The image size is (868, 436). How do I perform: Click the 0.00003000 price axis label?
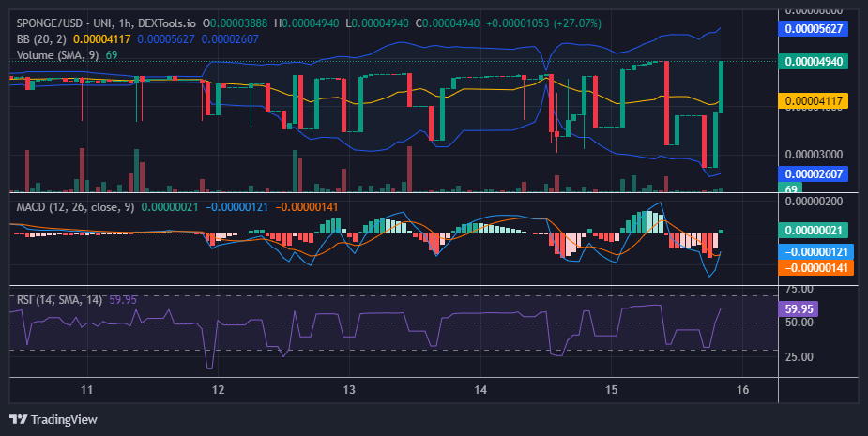[814, 155]
